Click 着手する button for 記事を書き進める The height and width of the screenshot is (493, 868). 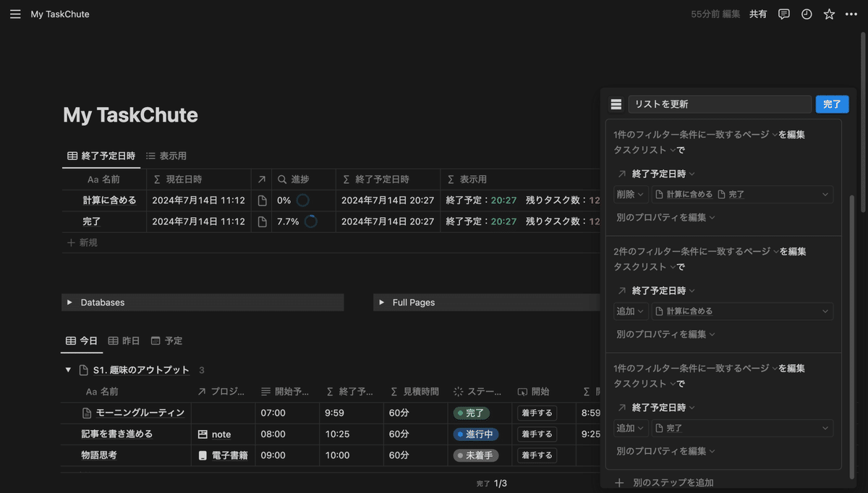click(537, 434)
